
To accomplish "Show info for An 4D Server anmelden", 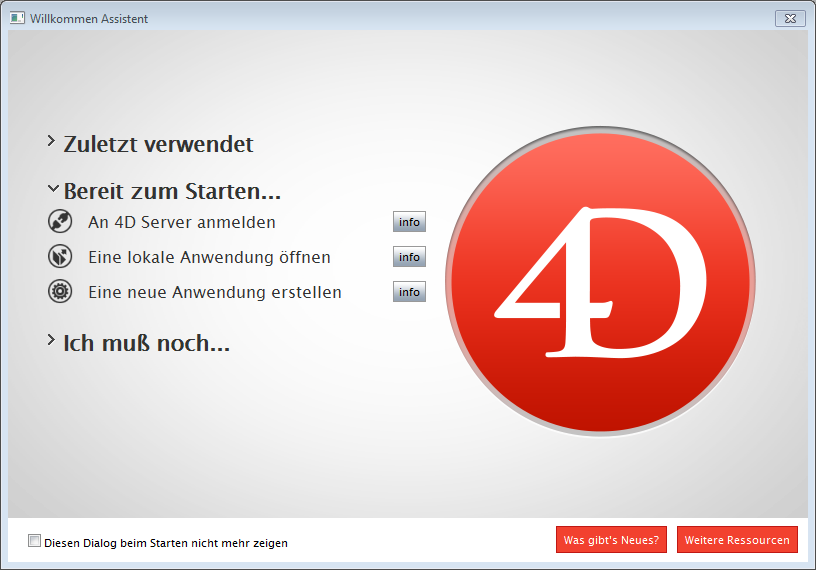I will [x=409, y=222].
